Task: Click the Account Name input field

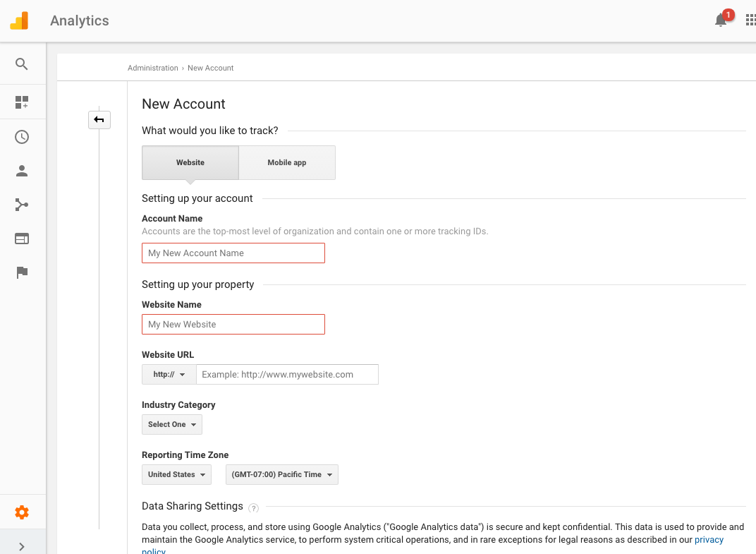Action: pos(233,253)
